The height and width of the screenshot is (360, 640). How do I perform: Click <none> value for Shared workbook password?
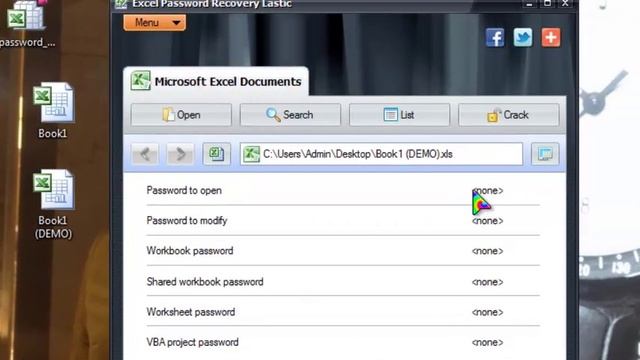coord(487,282)
